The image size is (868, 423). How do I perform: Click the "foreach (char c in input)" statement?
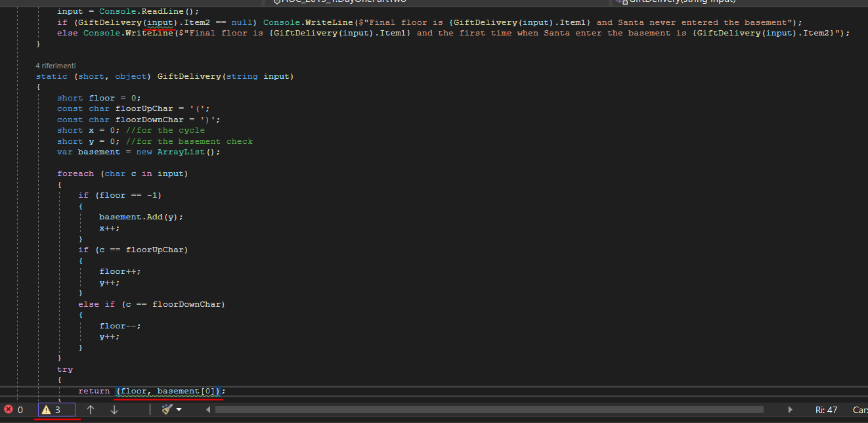(x=123, y=173)
